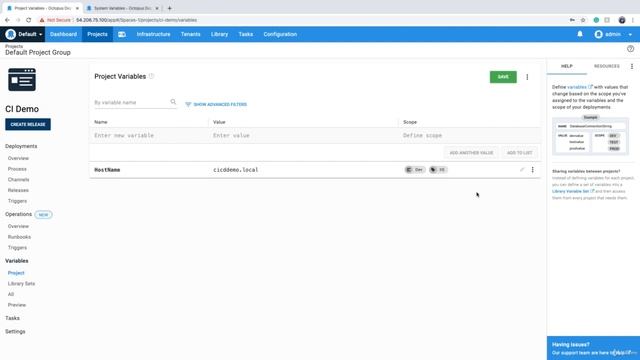Click the project switcher icon beside Projects

point(122,34)
